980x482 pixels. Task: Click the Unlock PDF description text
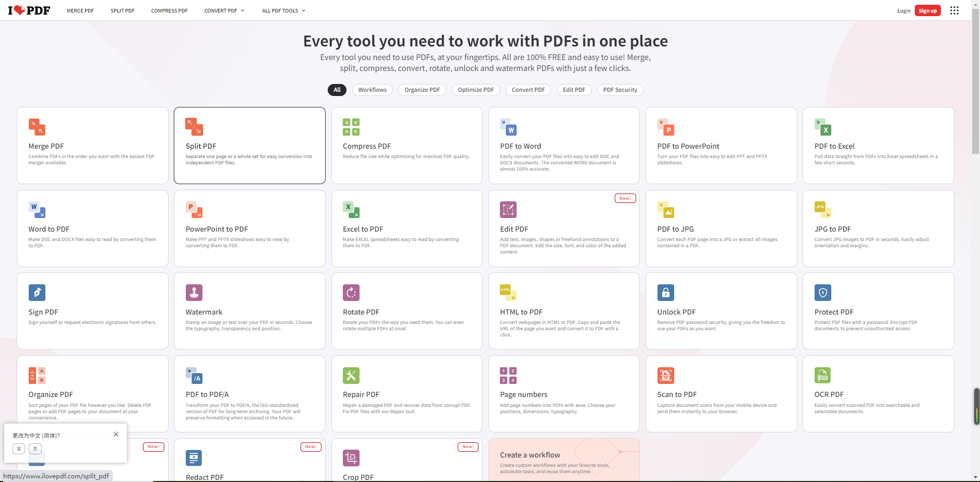click(721, 326)
